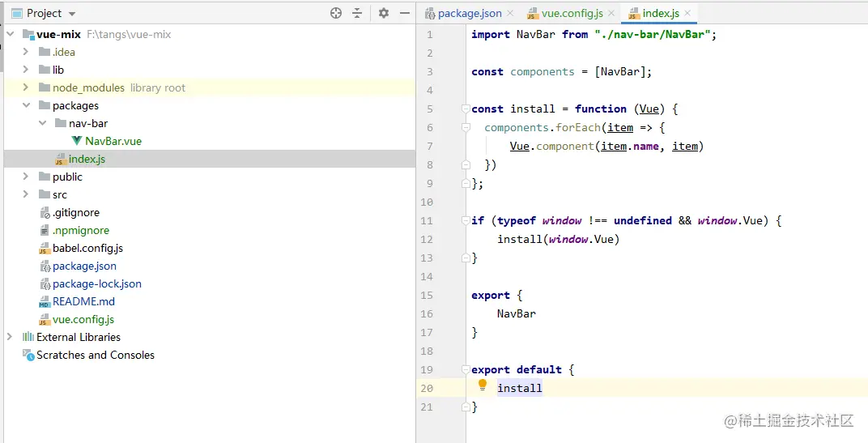
Task: Click line number 15 in gutter
Action: coord(426,295)
